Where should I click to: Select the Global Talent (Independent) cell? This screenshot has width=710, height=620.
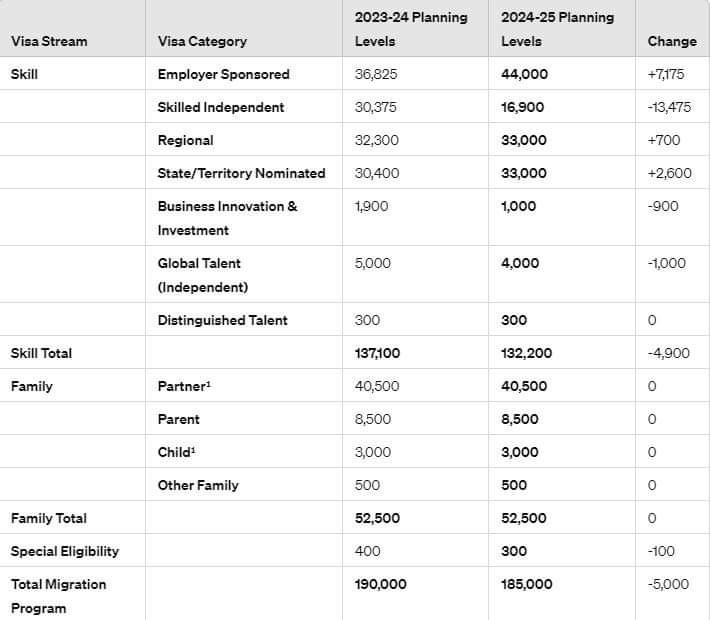coord(203,275)
